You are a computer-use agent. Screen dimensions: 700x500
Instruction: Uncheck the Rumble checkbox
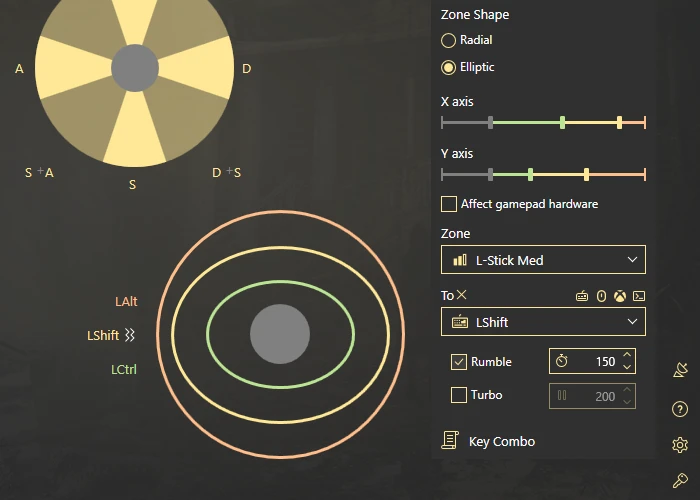tap(458, 362)
